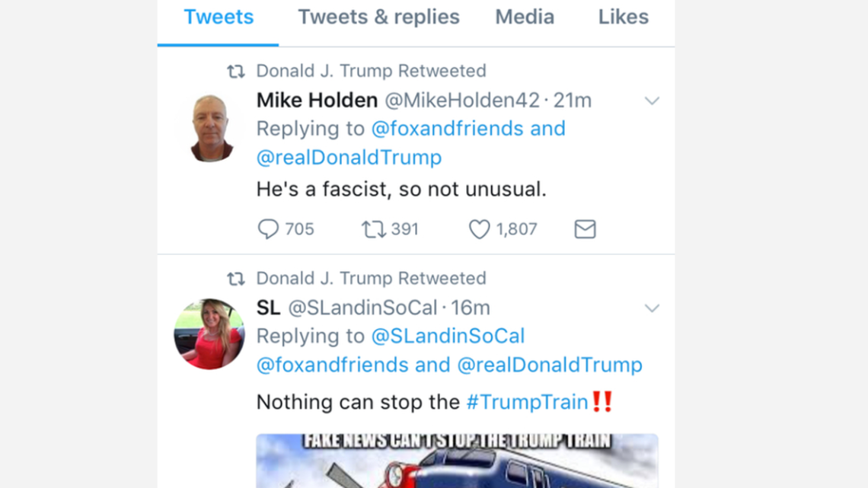Click the #TrumpTrain hashtag link

[x=527, y=402]
